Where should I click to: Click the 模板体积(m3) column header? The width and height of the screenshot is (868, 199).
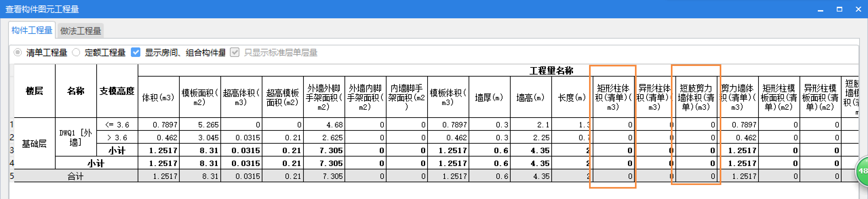pos(448,97)
